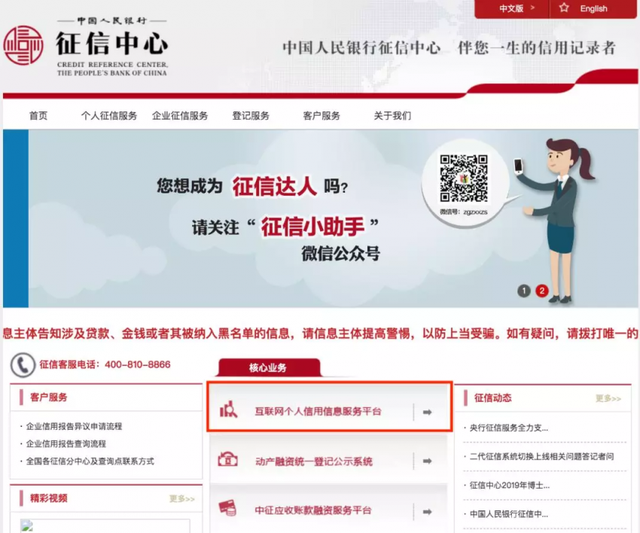Click 更多 beside 精彩视频

[x=182, y=499]
